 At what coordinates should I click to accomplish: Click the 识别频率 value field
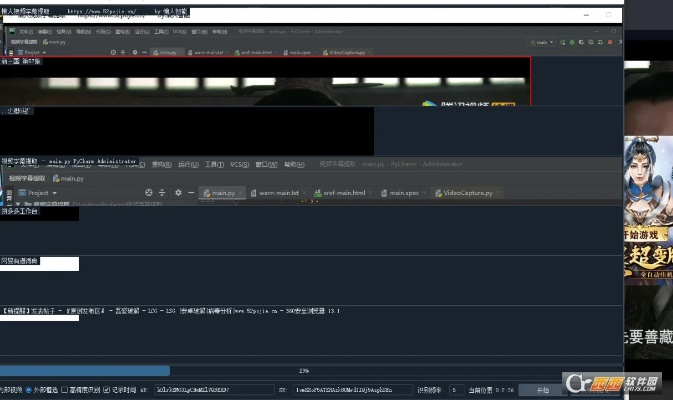coord(456,390)
